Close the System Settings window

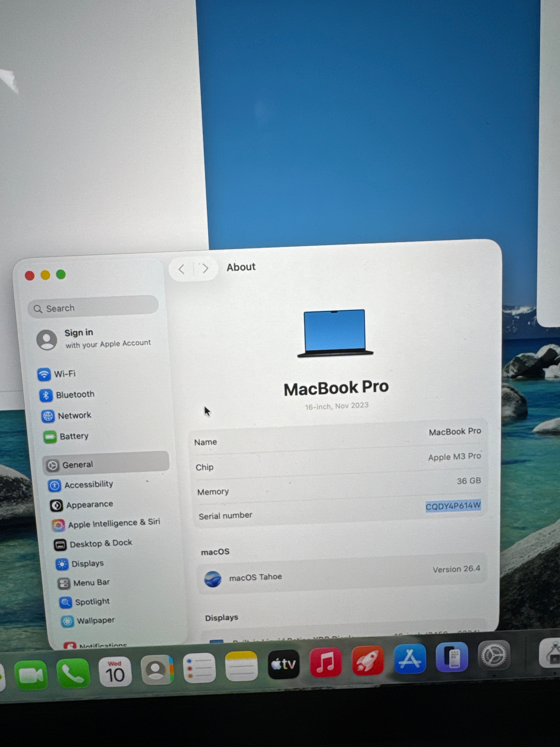pyautogui.click(x=30, y=276)
